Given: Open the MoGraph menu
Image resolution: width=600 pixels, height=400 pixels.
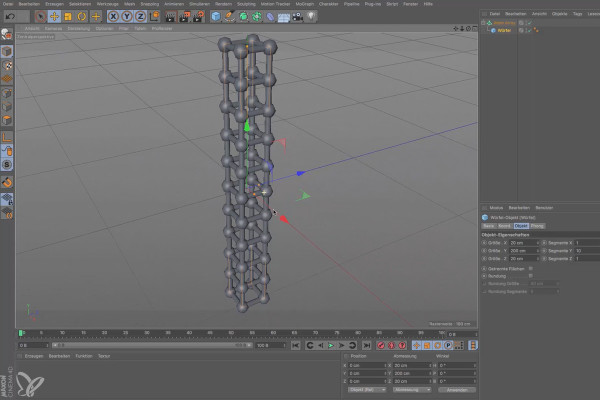Looking at the screenshot, I should [305, 4].
